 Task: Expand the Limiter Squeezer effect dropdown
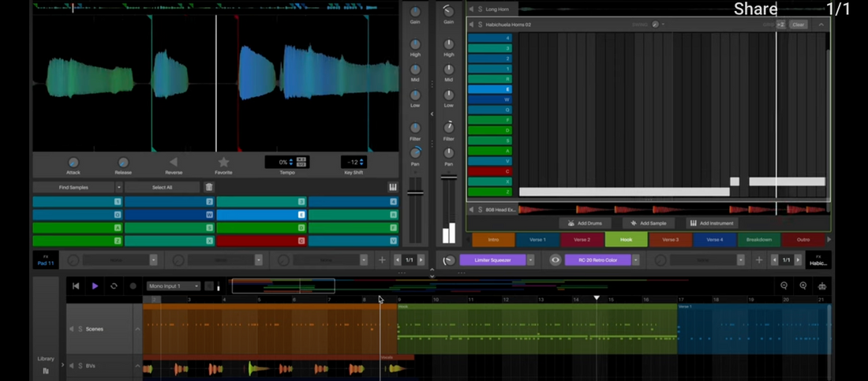click(531, 260)
